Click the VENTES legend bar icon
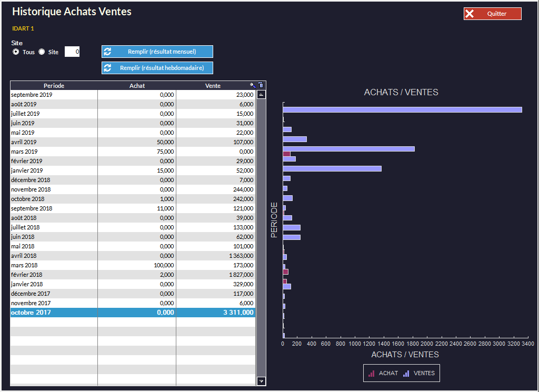539x392 pixels. [x=406, y=373]
